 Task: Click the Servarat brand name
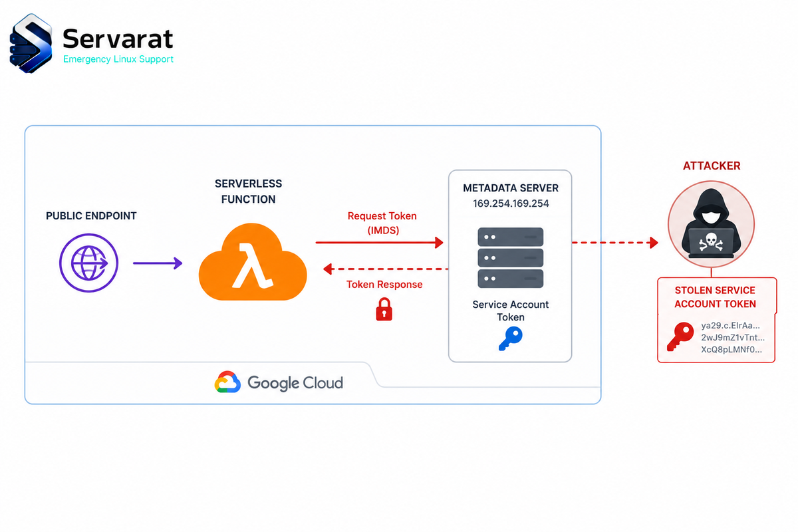click(118, 39)
